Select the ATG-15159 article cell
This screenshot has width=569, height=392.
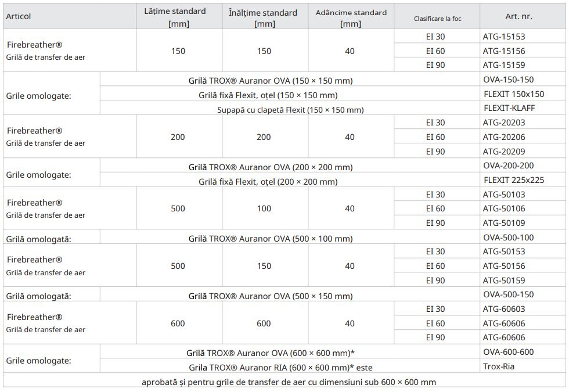click(x=503, y=65)
